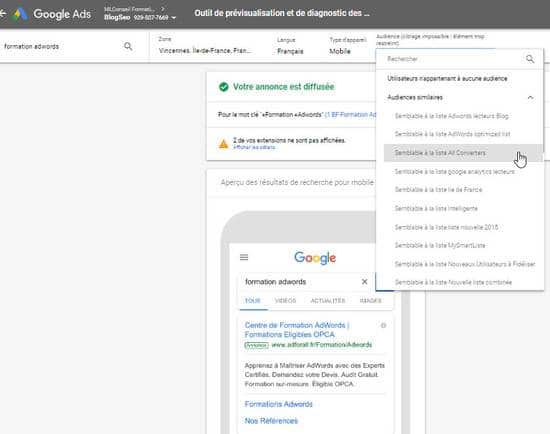Screen dimensions: 550x434
Task: Click the ad info icon beside headline
Action: point(383,326)
